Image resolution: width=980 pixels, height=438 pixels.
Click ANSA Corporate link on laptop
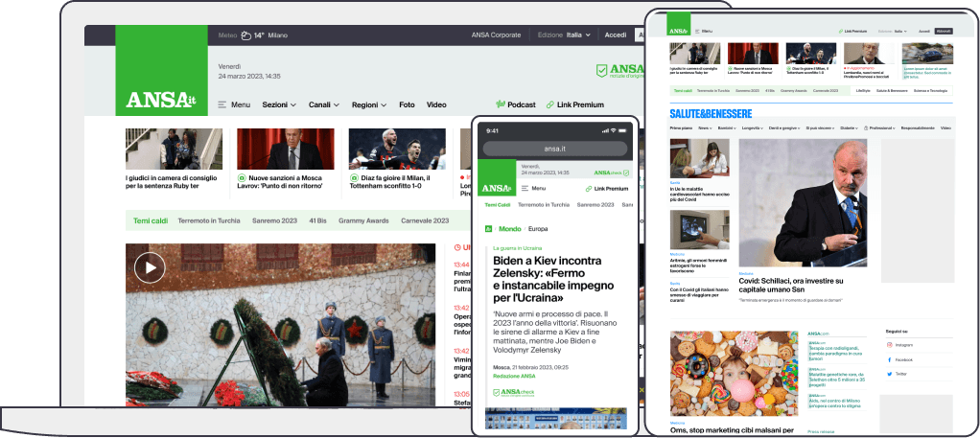tap(496, 35)
